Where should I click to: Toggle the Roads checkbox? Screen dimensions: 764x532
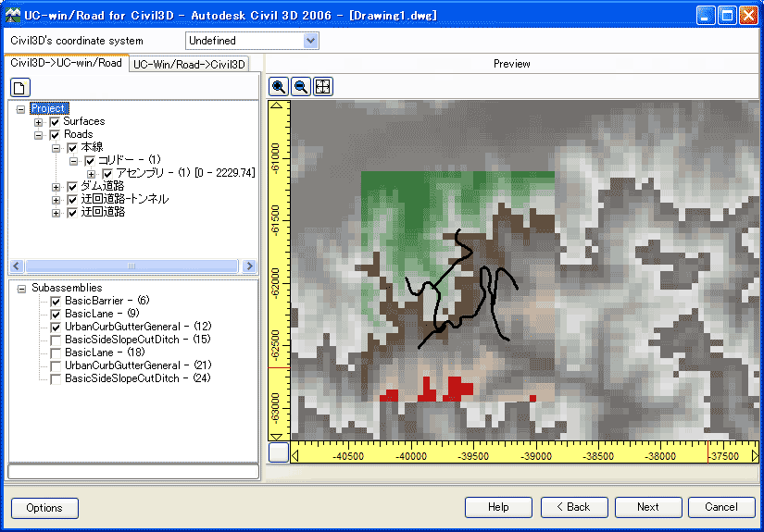[x=55, y=135]
